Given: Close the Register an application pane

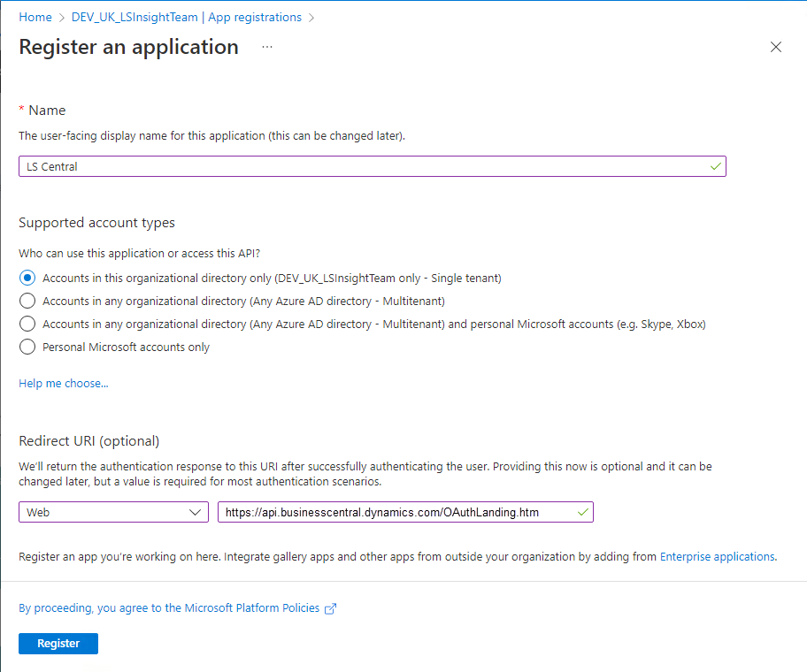Looking at the screenshot, I should click(x=776, y=47).
